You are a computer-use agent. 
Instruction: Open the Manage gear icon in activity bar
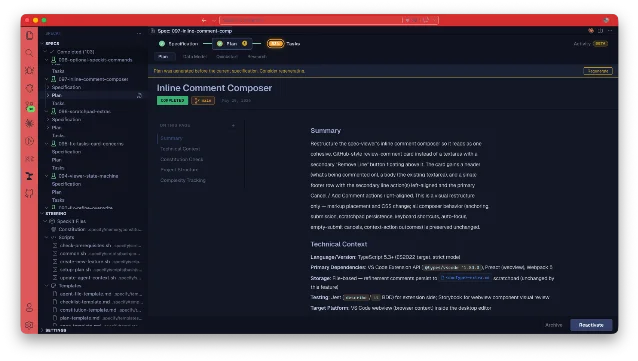(x=29, y=325)
